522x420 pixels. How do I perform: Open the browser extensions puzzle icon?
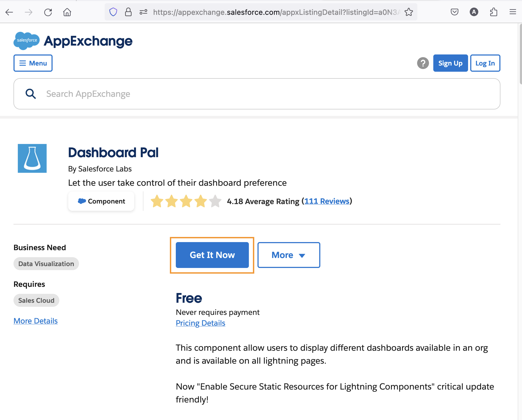494,12
